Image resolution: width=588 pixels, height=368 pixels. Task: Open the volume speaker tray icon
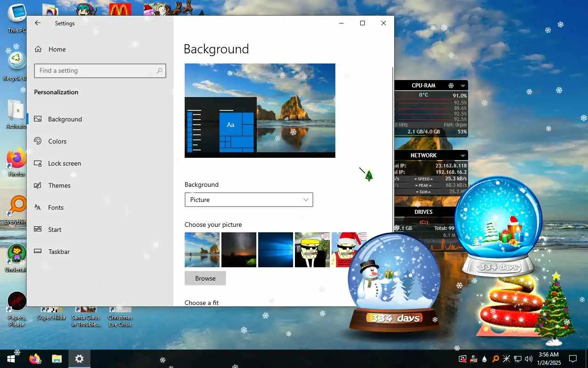tap(529, 359)
